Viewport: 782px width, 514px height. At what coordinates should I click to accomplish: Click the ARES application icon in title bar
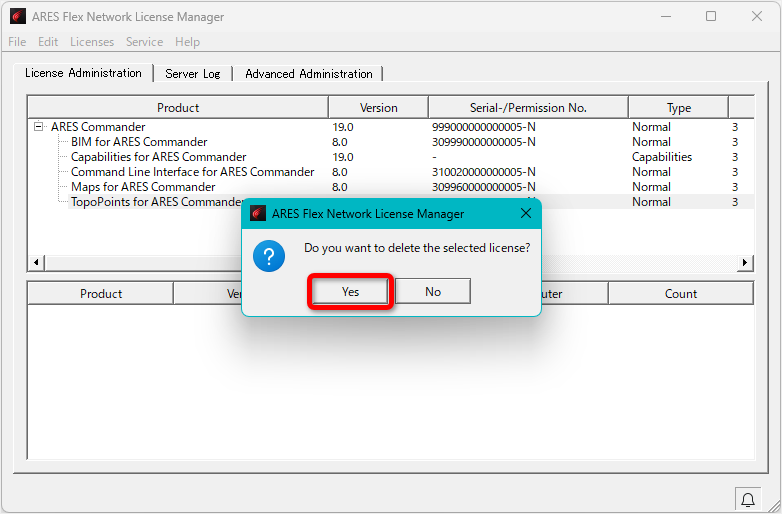coord(18,16)
